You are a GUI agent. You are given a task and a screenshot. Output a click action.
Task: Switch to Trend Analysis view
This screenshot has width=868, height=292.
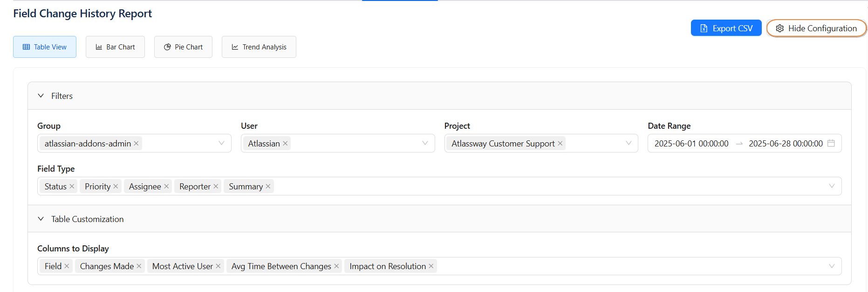point(259,47)
